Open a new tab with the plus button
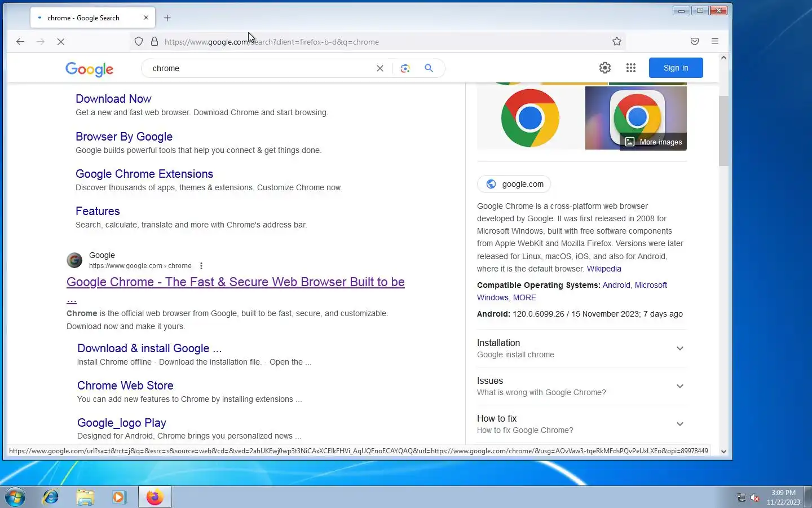The width and height of the screenshot is (812, 508). [x=167, y=18]
